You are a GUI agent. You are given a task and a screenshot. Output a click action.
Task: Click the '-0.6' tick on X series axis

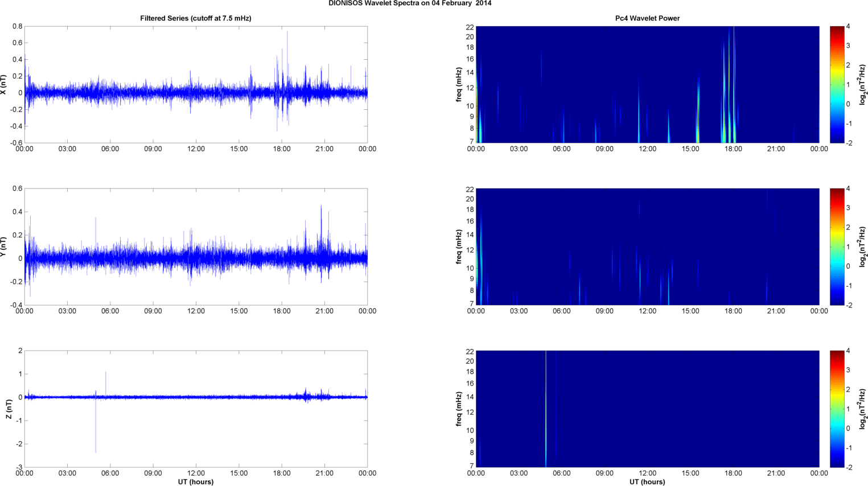pyautogui.click(x=16, y=143)
